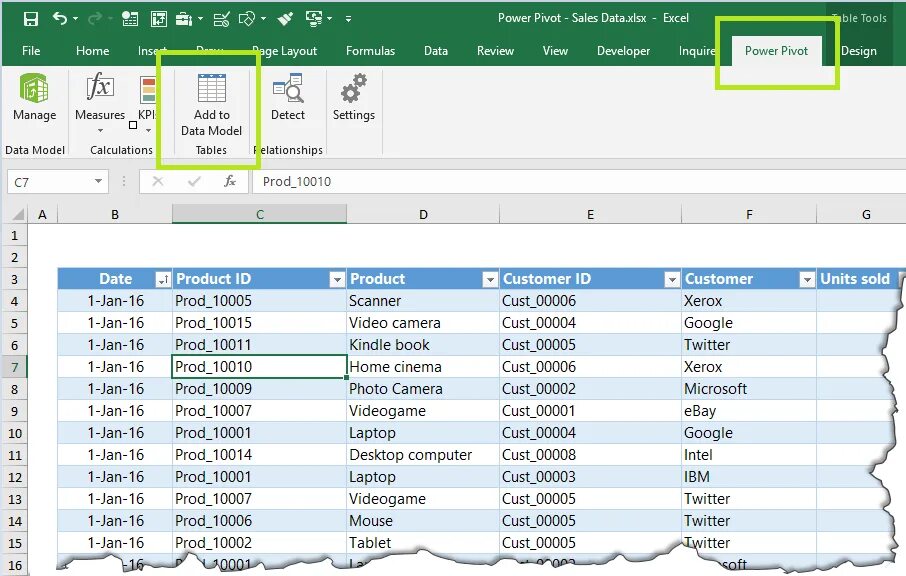Click the contact-card table icon in quick access toolbar

point(130,18)
